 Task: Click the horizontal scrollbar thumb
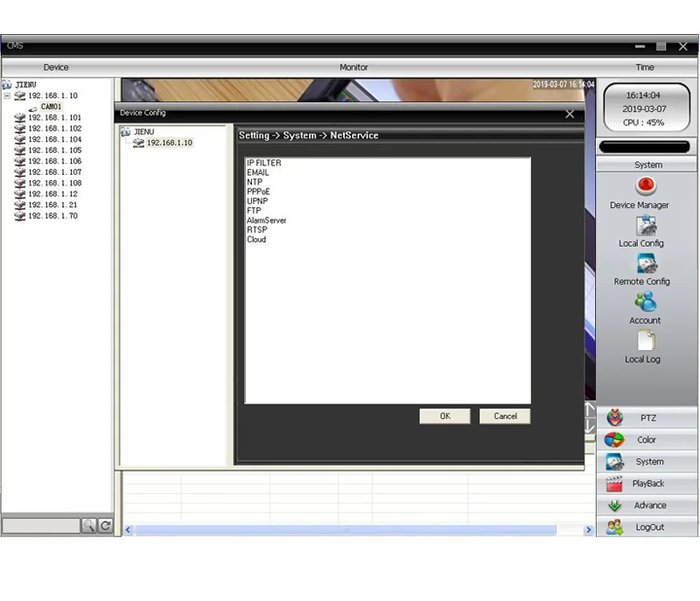[346, 530]
